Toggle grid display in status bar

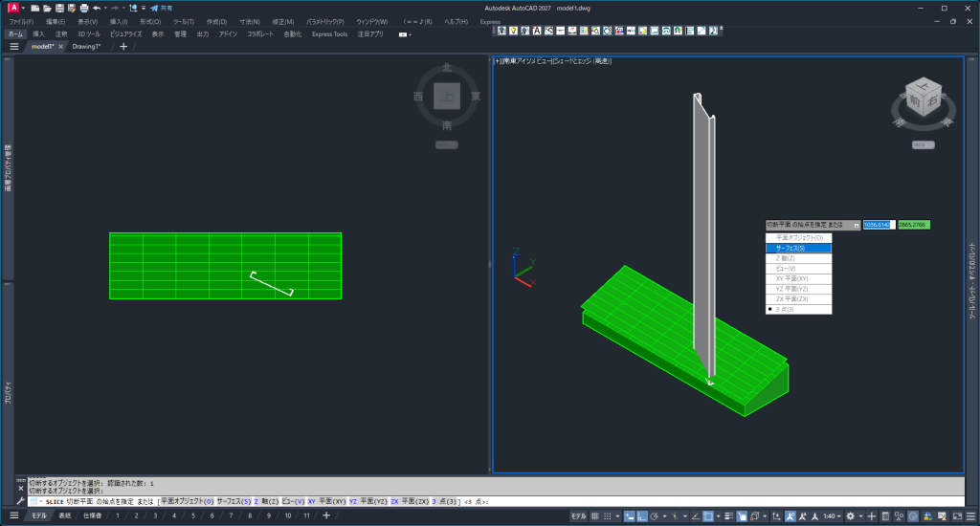(x=594, y=515)
